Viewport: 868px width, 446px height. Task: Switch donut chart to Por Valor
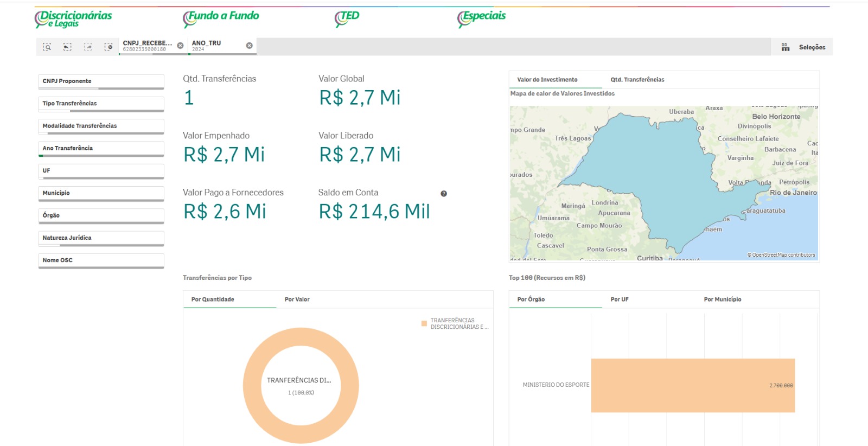tap(297, 300)
